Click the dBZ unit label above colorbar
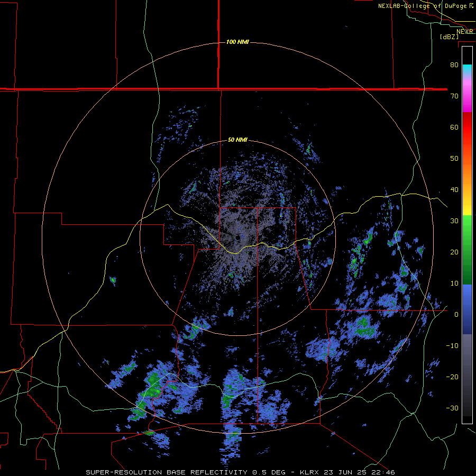The height and width of the screenshot is (476, 476). click(x=449, y=36)
